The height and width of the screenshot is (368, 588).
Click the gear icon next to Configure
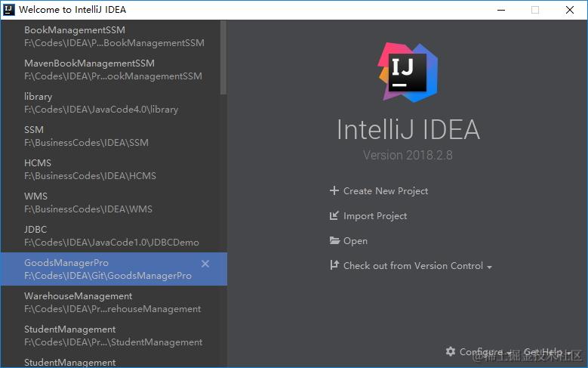[x=451, y=351]
